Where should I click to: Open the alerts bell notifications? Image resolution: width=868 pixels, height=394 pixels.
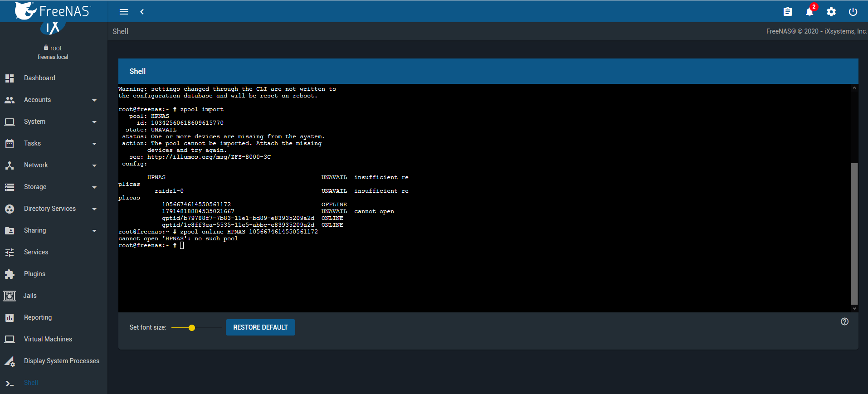tap(809, 12)
